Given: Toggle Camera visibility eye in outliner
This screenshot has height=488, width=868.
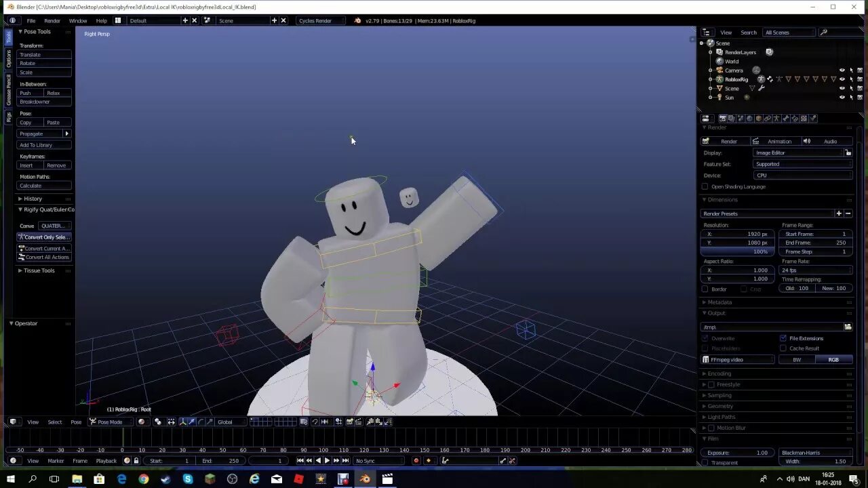Looking at the screenshot, I should (x=842, y=70).
